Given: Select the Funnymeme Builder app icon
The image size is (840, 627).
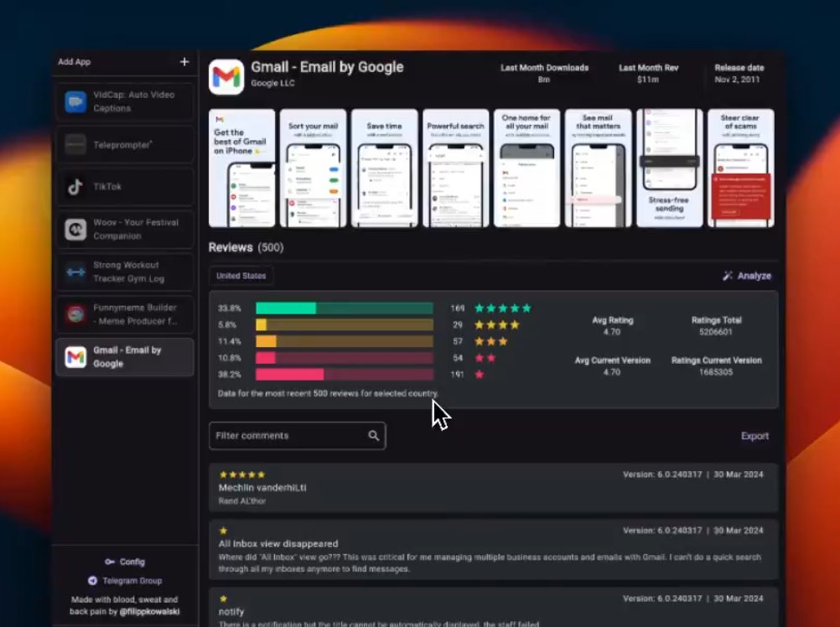Looking at the screenshot, I should pos(75,314).
